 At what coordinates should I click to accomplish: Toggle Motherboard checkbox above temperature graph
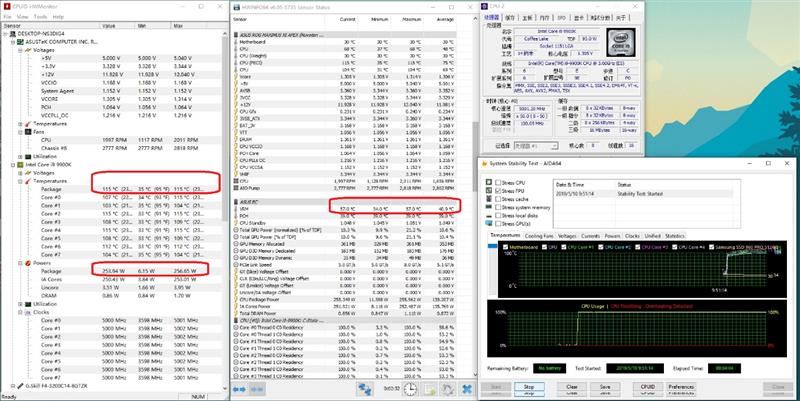[506, 247]
